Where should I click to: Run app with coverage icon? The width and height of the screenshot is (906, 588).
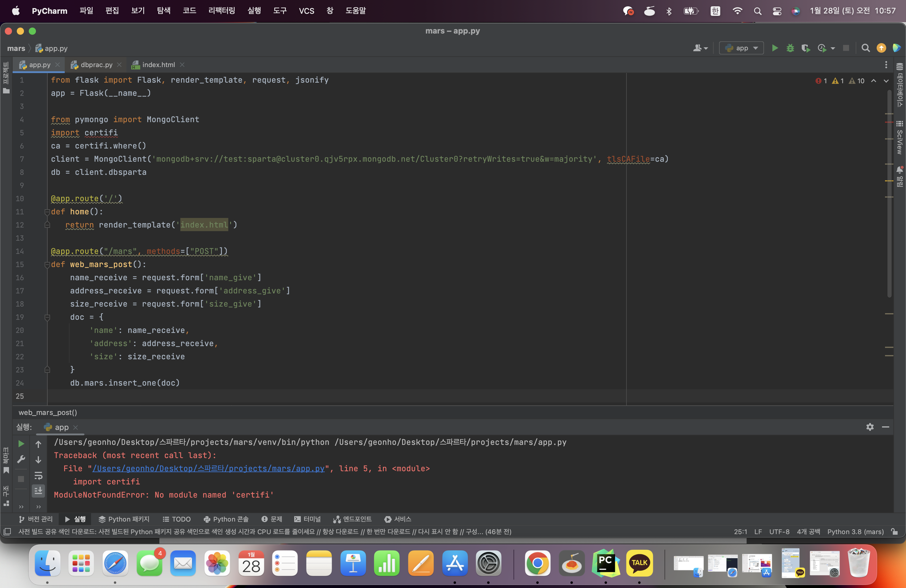click(x=806, y=48)
